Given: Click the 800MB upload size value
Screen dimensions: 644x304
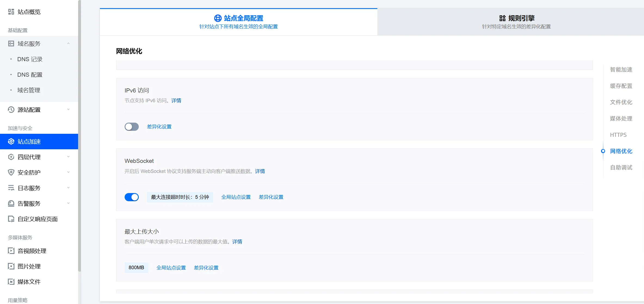Looking at the screenshot, I should click(x=136, y=268).
